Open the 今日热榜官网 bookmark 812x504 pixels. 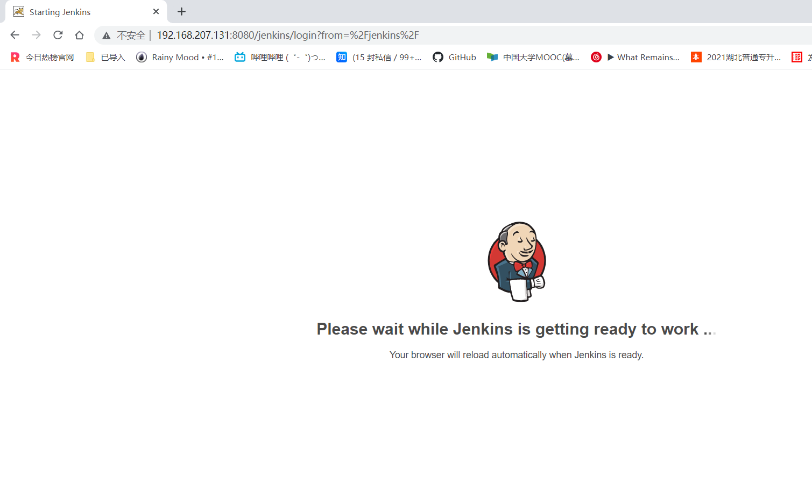(x=43, y=57)
